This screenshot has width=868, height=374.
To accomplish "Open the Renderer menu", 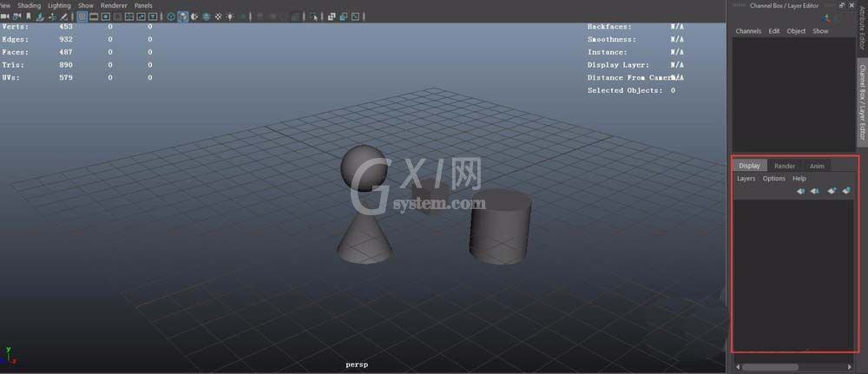I will point(114,5).
